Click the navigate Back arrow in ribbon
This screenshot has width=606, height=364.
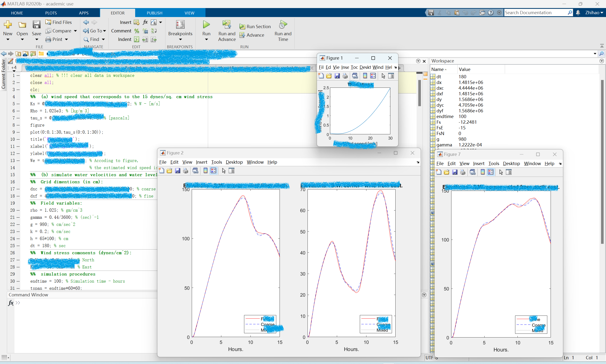pos(86,22)
